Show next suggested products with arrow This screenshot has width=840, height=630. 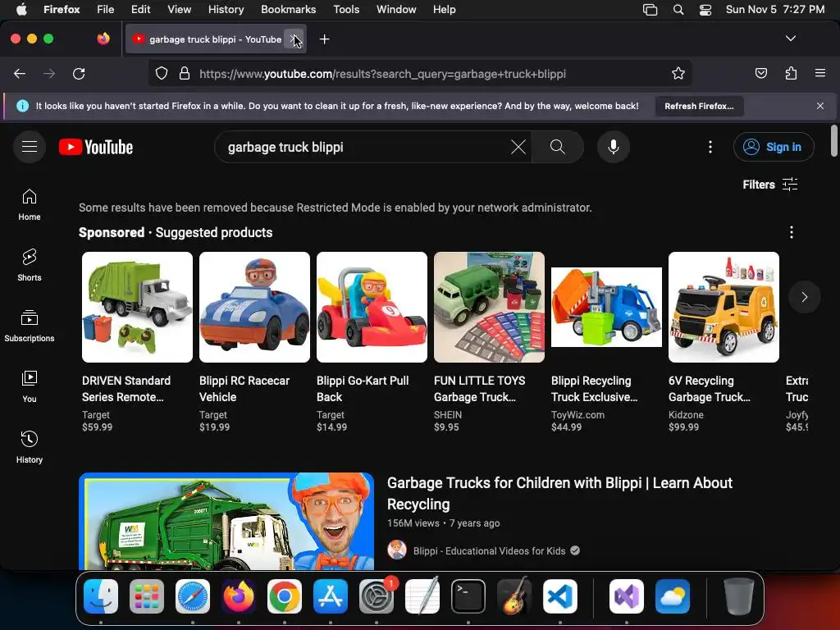[804, 297]
